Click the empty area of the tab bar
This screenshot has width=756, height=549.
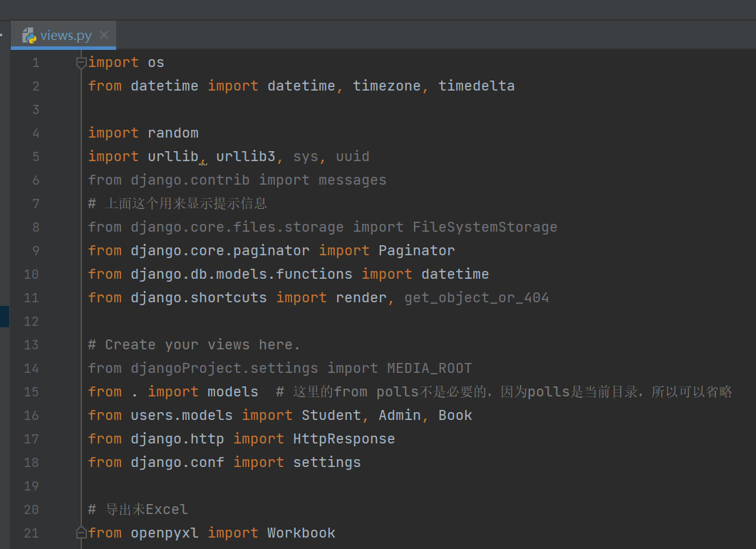point(428,34)
